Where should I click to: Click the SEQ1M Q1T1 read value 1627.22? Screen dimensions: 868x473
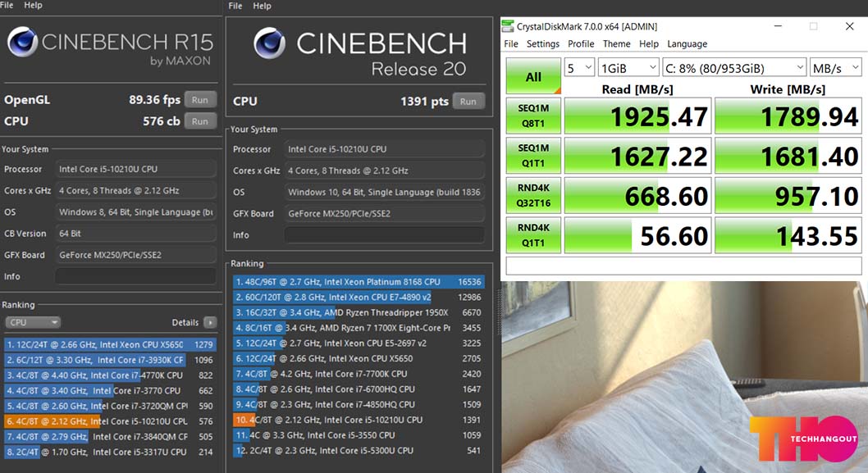point(637,156)
